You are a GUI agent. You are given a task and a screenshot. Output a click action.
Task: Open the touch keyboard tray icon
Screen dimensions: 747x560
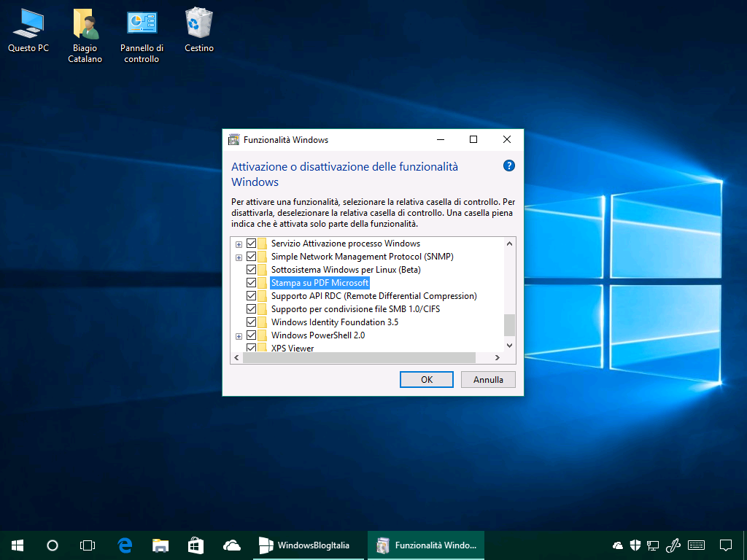pos(697,545)
